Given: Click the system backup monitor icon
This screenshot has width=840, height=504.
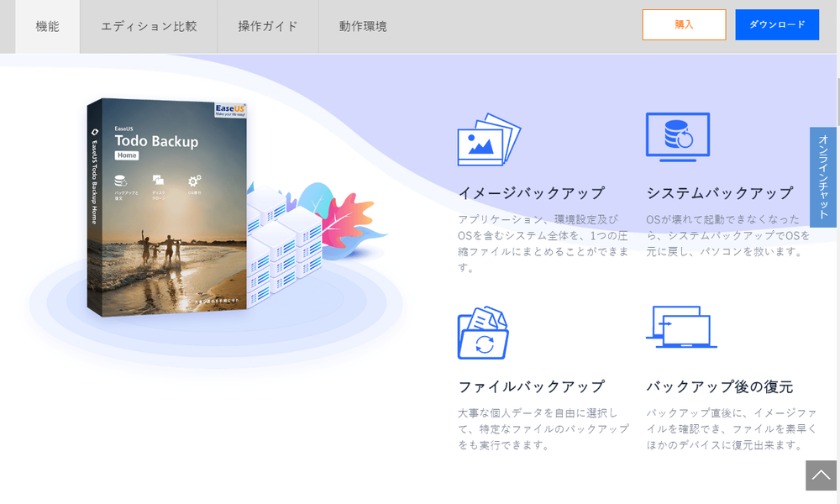Looking at the screenshot, I should 678,137.
